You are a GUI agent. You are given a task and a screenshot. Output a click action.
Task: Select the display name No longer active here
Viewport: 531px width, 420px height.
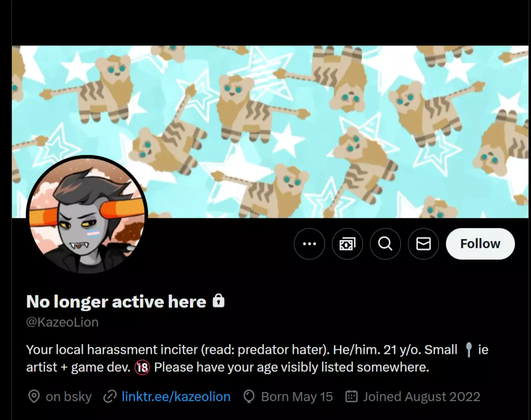click(x=116, y=301)
